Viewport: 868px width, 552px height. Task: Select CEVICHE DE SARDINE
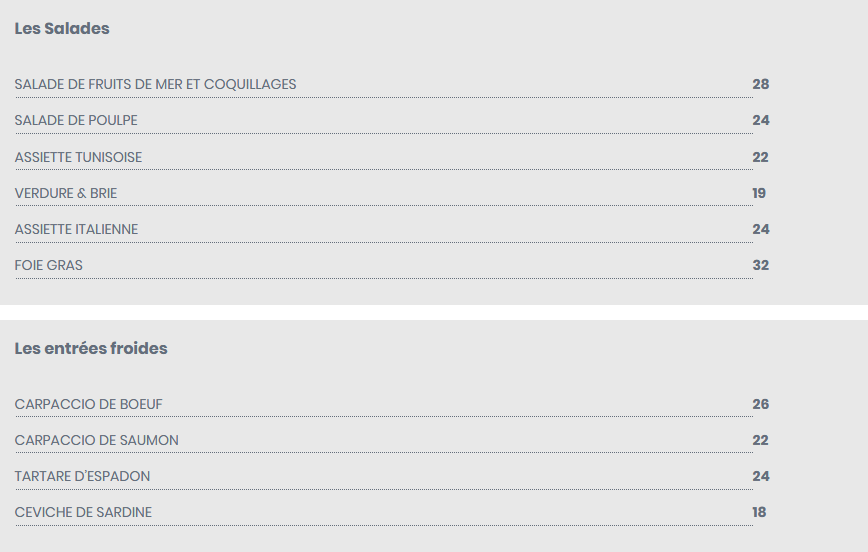pyautogui.click(x=83, y=512)
